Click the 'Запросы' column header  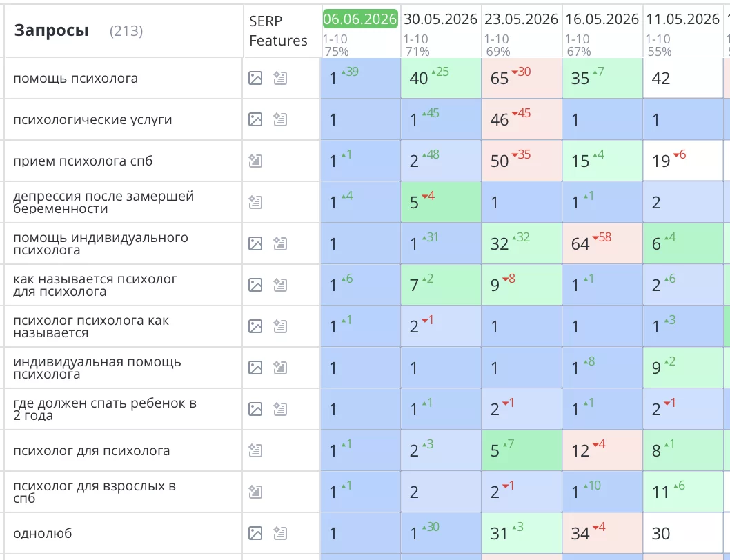pyautogui.click(x=51, y=30)
